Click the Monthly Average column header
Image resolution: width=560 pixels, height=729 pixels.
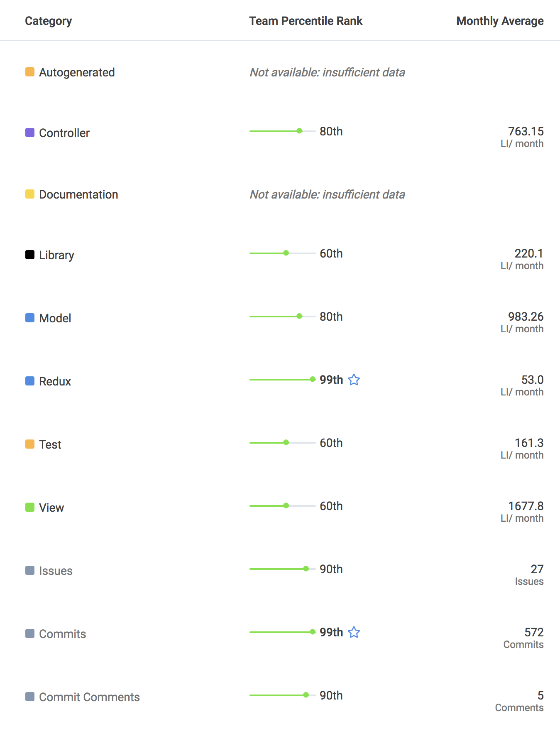pyautogui.click(x=500, y=21)
